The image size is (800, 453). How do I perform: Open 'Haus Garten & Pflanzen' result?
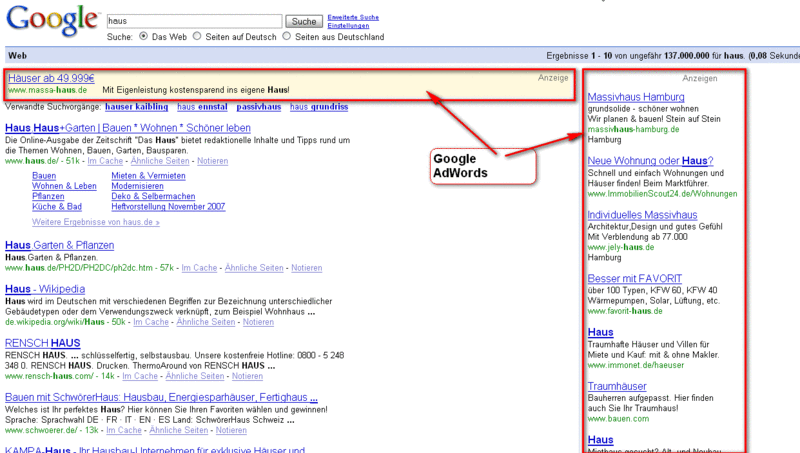click(x=60, y=245)
